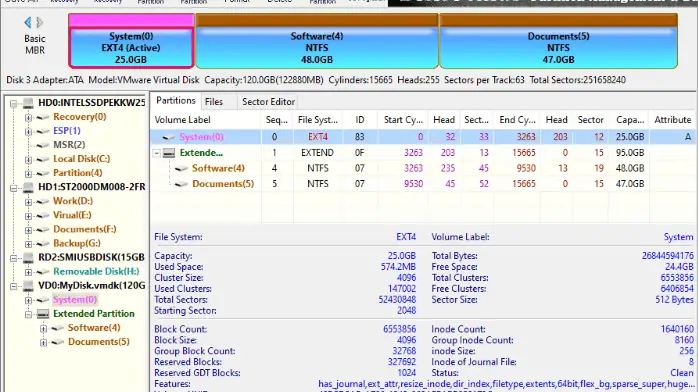Select Removable Disk(H:) in tree
This screenshot has height=392, width=698.
96,271
